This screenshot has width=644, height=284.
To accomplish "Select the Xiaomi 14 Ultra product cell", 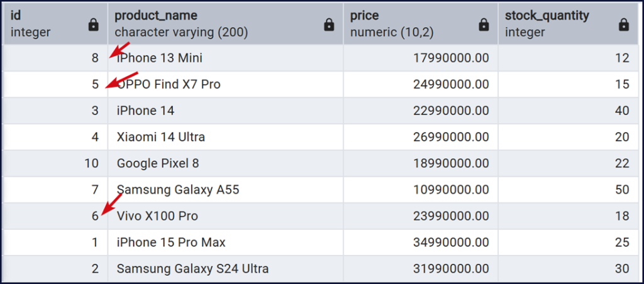I will pos(161,137).
